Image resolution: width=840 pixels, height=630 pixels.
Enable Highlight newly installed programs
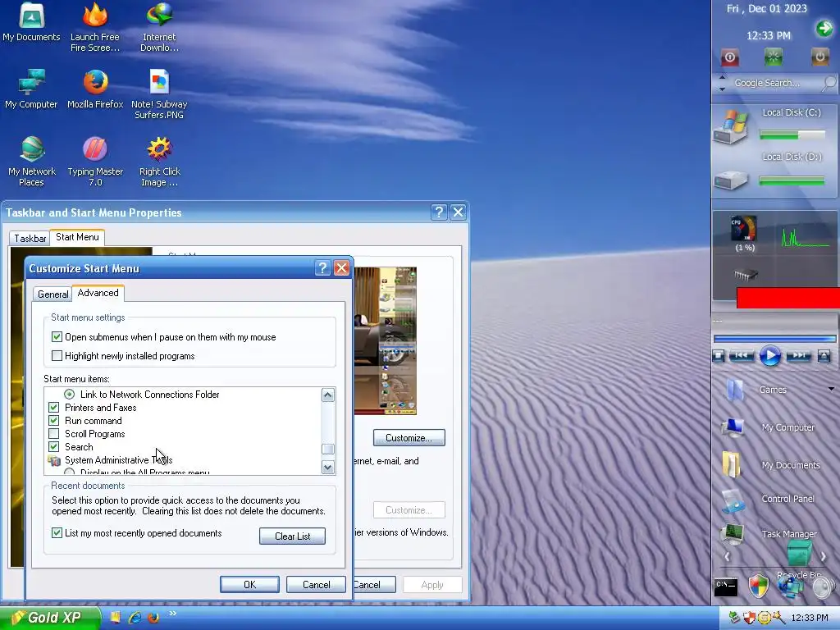coord(57,356)
